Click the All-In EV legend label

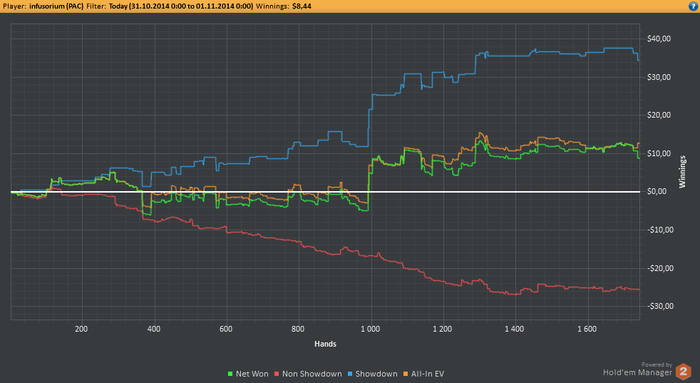[x=427, y=374]
